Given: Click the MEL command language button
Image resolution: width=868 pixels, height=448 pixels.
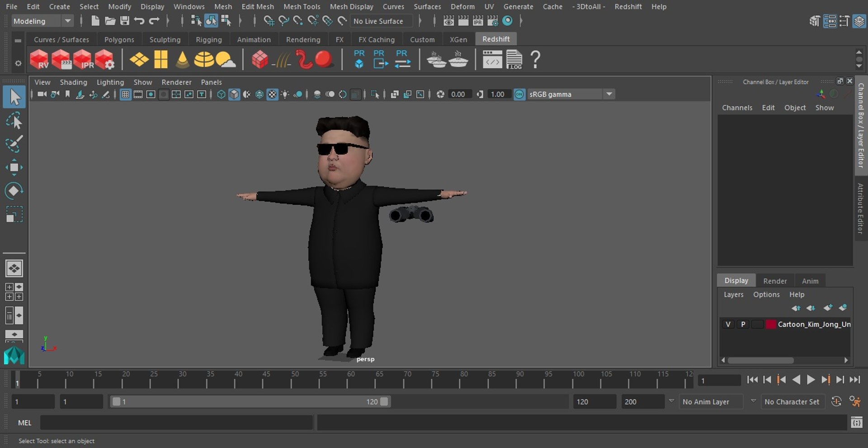Looking at the screenshot, I should [x=25, y=423].
